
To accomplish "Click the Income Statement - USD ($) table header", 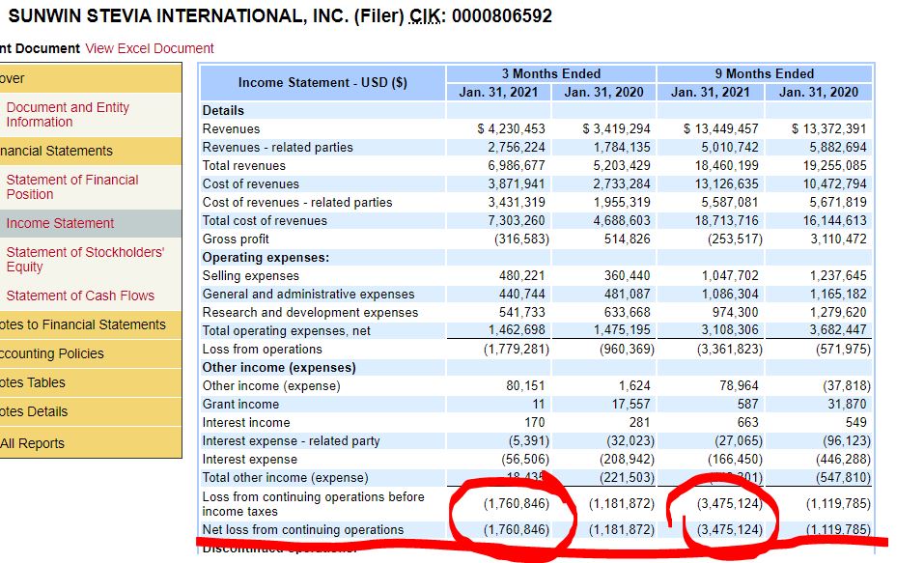I will tap(322, 82).
